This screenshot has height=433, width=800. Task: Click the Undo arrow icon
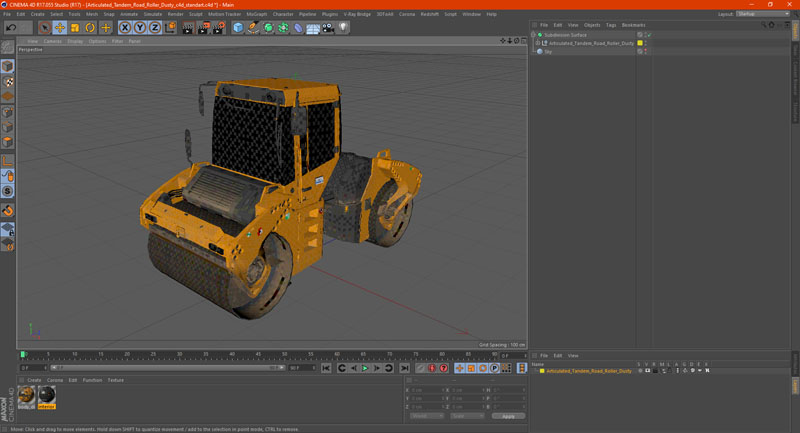10,28
